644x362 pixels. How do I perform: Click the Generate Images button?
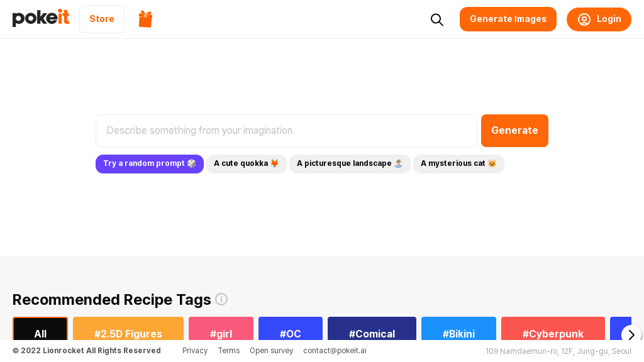click(x=508, y=19)
